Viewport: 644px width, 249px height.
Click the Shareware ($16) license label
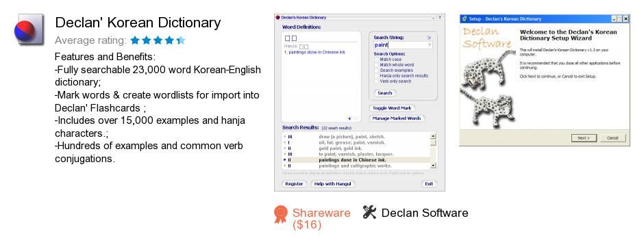pos(321,219)
